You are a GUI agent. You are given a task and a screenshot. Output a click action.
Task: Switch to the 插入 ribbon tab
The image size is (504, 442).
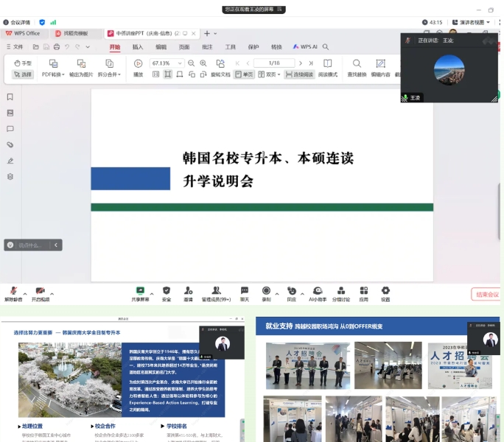point(138,46)
